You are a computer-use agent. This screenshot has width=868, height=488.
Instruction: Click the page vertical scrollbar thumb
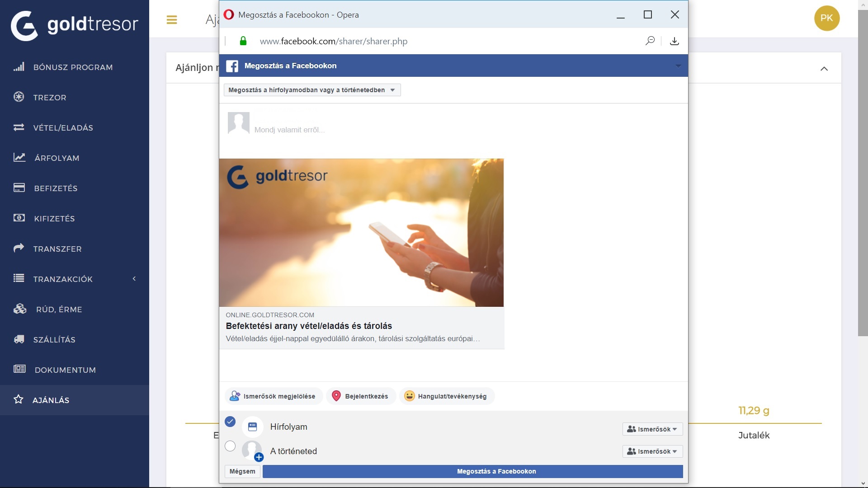coord(863,173)
